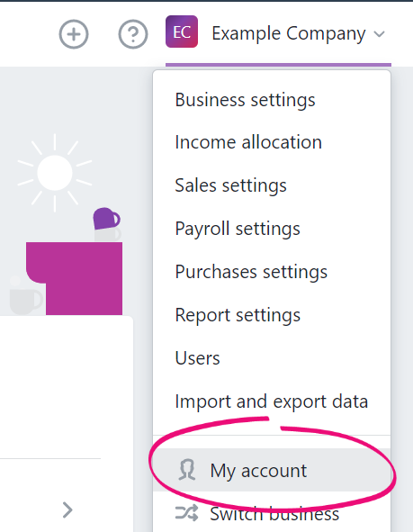This screenshot has height=532, width=413.
Task: Go to Payroll settings
Action: [x=238, y=229]
